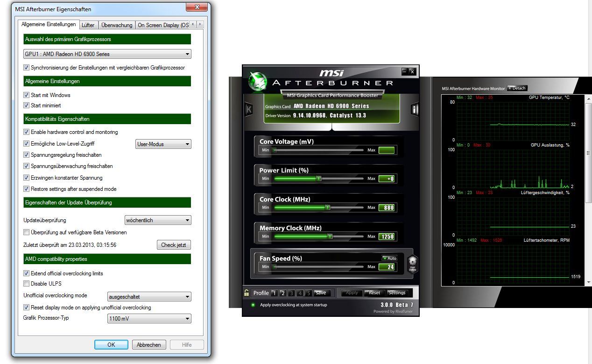Image resolution: width=592 pixels, height=364 pixels.
Task: Click the Core Clock value field 880
Action: coord(387,208)
